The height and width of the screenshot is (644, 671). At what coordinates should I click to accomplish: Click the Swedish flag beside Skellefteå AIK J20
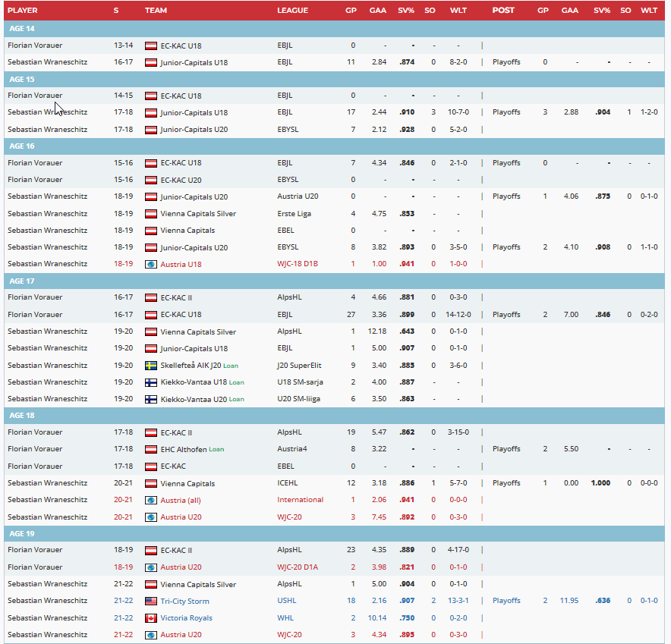150,366
